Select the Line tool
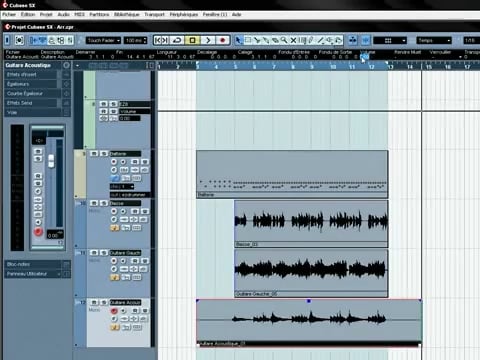Image resolution: width=480 pixels, height=360 pixels. tap(320, 40)
